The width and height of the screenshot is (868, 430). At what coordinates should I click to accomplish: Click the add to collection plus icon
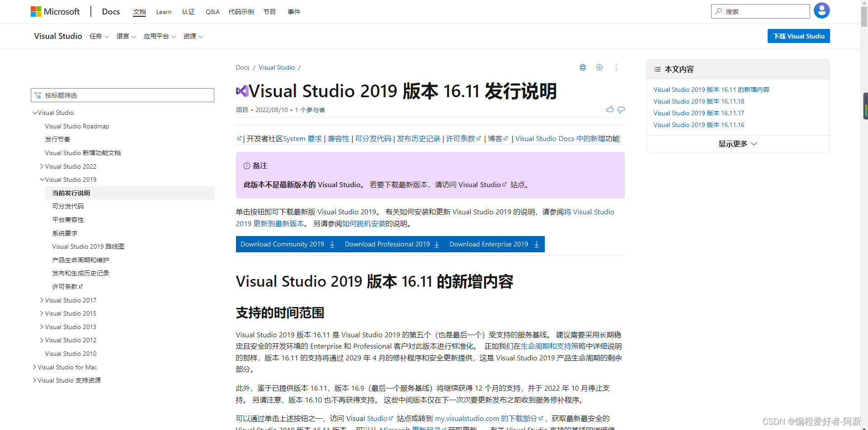click(x=599, y=67)
